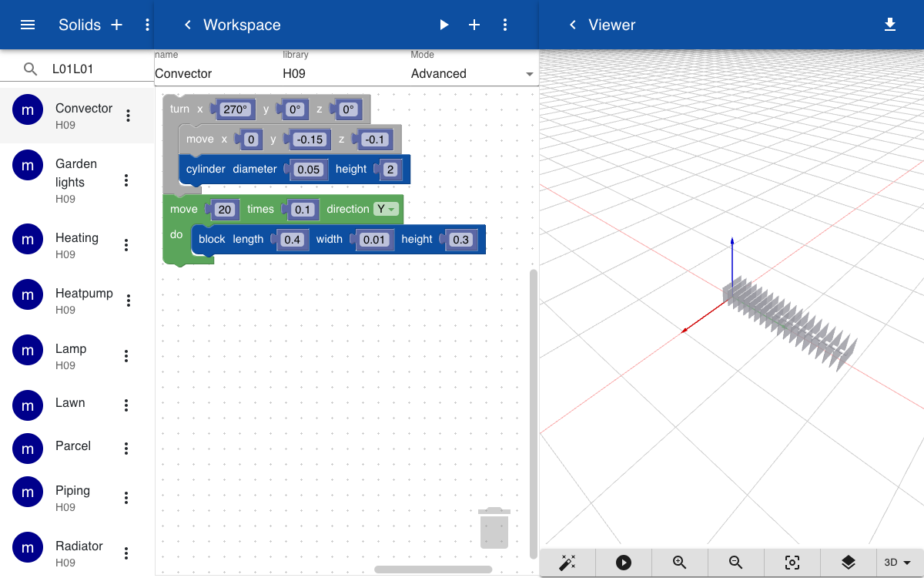
Task: Open options menu for Piping
Action: coord(126,498)
